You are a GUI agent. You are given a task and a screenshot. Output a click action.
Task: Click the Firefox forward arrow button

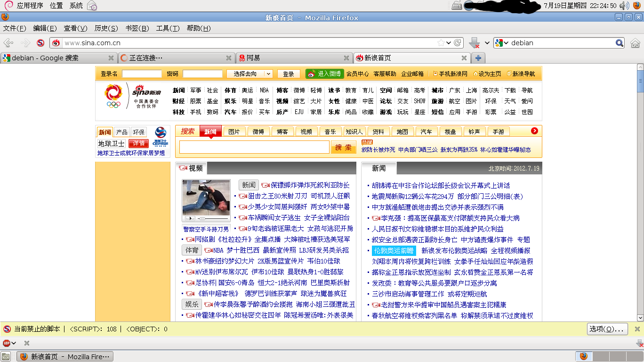pos(25,43)
